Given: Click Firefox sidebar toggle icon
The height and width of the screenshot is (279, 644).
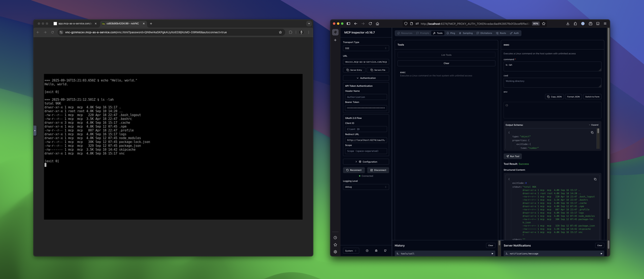Looking at the screenshot, I should (348, 24).
